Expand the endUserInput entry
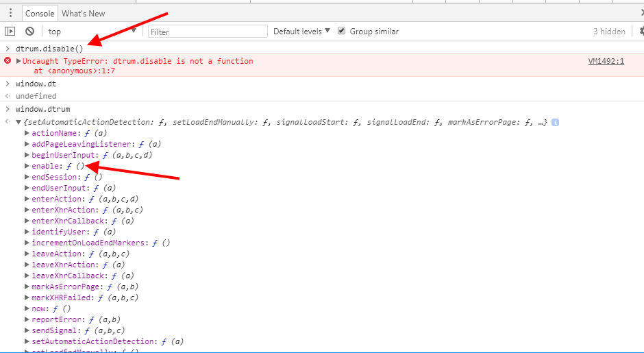The image size is (644, 353). pyautogui.click(x=27, y=188)
